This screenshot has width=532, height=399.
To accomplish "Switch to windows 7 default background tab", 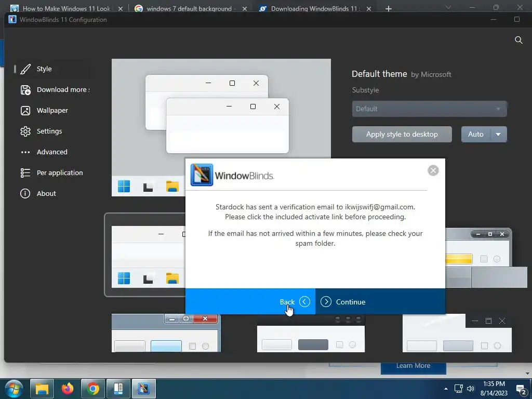I will tap(189, 8).
